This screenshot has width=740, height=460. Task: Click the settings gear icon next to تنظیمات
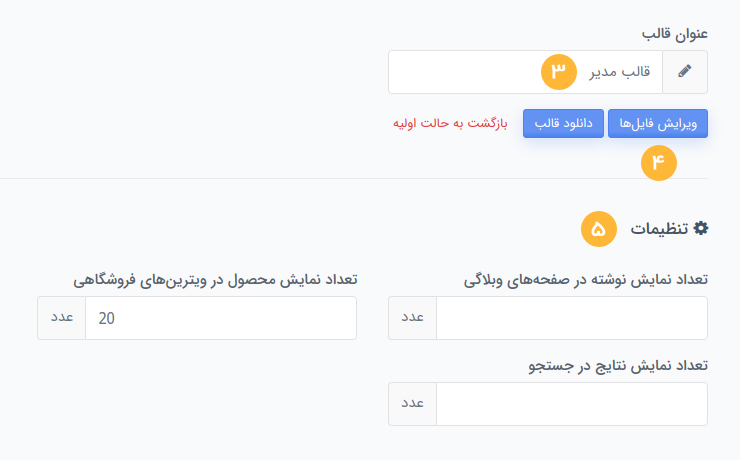(x=701, y=229)
